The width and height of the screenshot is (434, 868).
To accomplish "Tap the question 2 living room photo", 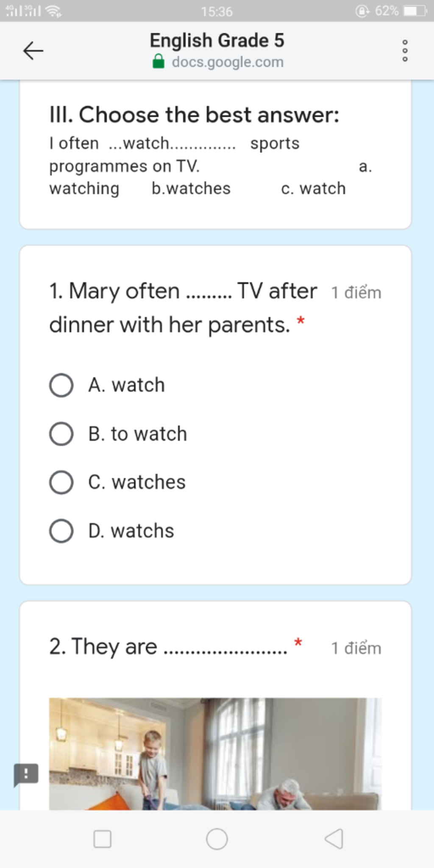I will (215, 754).
